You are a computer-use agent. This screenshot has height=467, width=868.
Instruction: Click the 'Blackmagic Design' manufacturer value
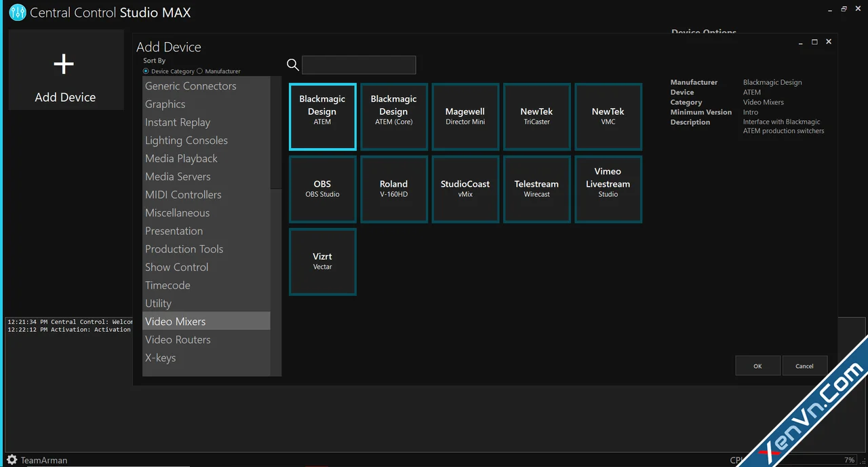(772, 82)
